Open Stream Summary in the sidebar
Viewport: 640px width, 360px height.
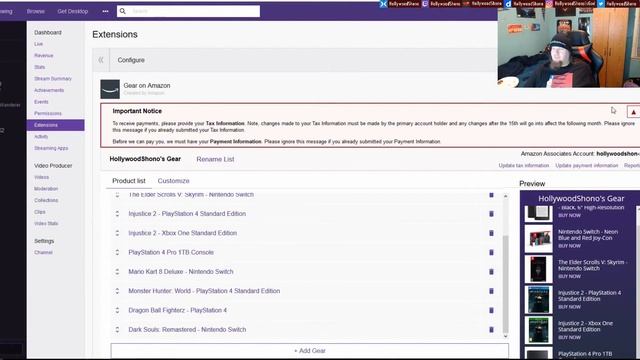53,79
